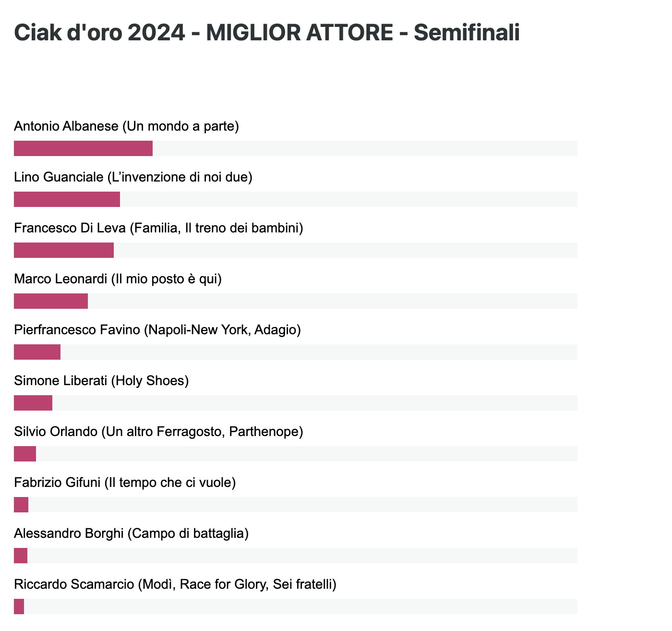Click Francesco Di Leva's result bar
Image resolution: width=672 pixels, height=631 pixels.
click(x=296, y=250)
